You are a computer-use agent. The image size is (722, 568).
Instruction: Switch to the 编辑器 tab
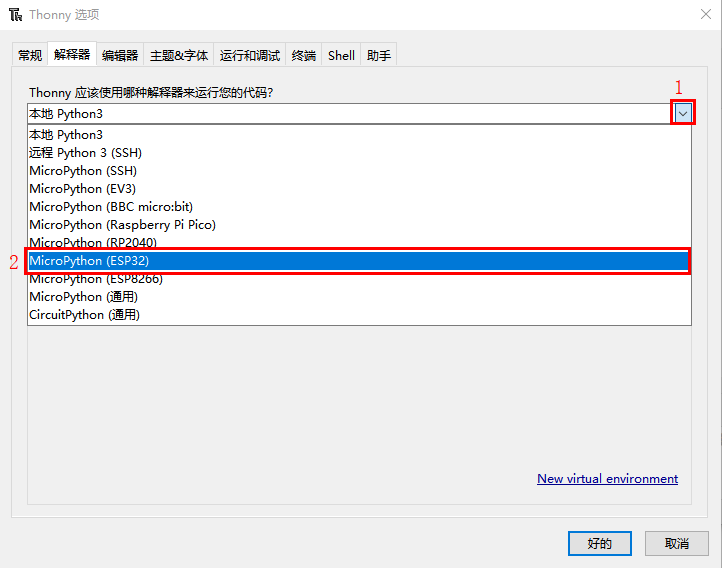(120, 56)
